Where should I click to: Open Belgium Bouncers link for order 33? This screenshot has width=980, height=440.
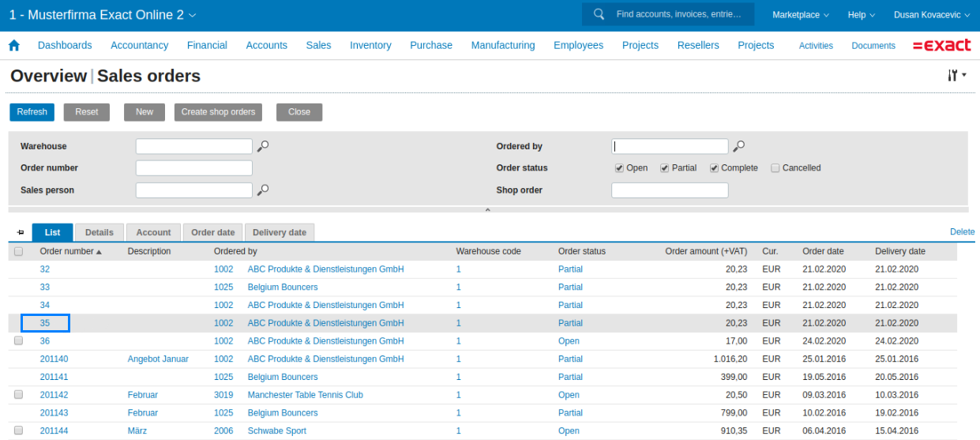point(283,287)
